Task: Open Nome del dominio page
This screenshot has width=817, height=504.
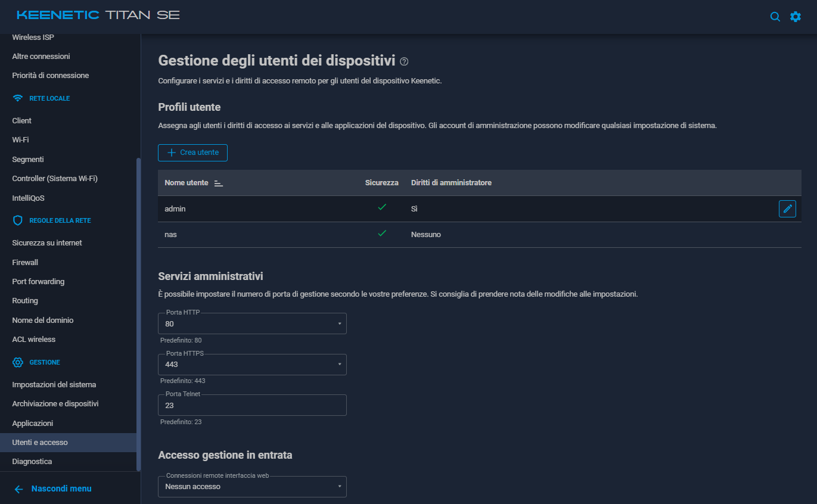Action: [43, 321]
